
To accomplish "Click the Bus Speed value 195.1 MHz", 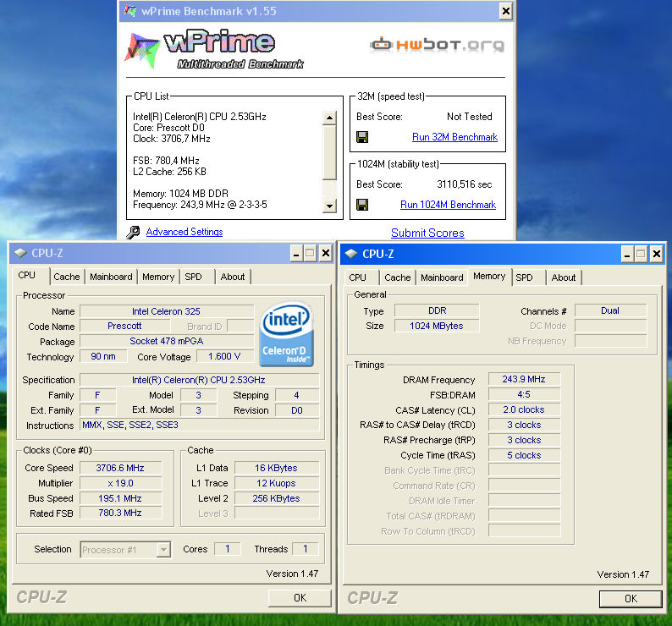I will coord(120,498).
